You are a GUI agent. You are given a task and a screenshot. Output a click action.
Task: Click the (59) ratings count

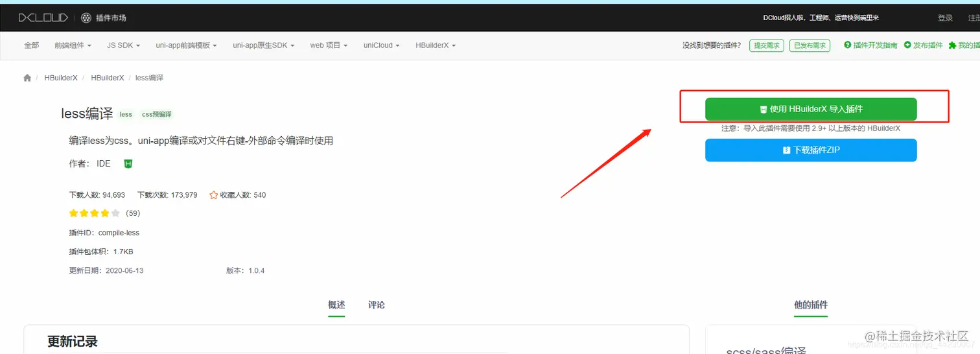pyautogui.click(x=133, y=213)
